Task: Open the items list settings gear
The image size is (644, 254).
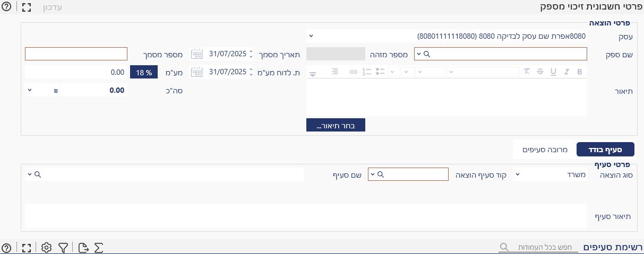Action: click(46, 248)
